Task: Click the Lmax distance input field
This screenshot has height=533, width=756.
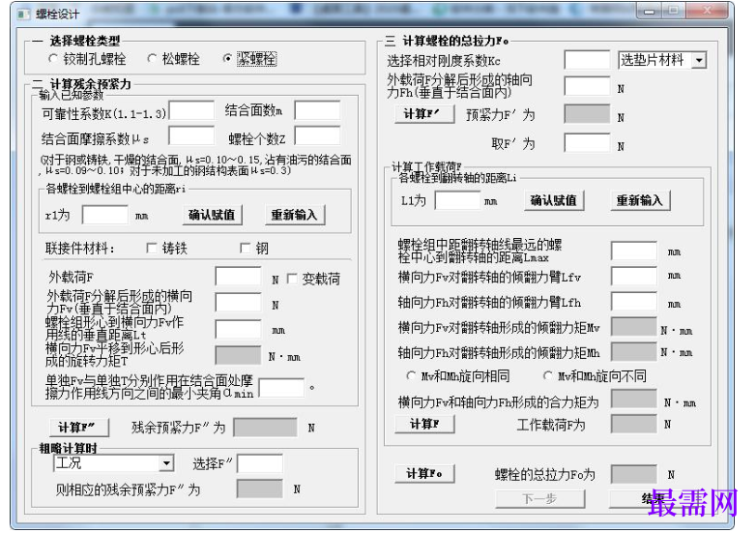Action: (x=634, y=251)
